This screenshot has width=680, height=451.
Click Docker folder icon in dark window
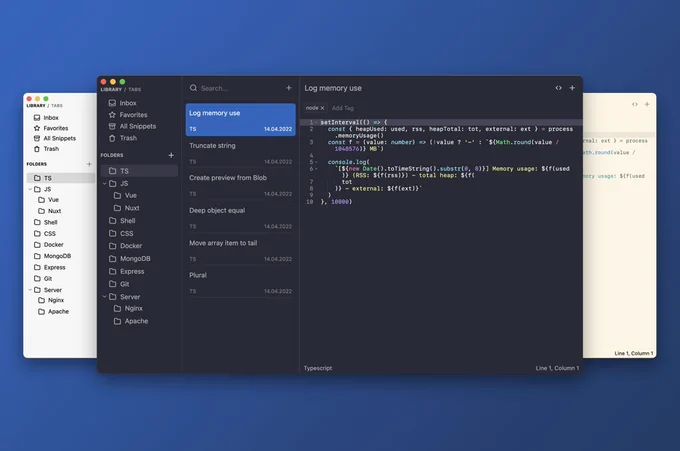tap(112, 246)
